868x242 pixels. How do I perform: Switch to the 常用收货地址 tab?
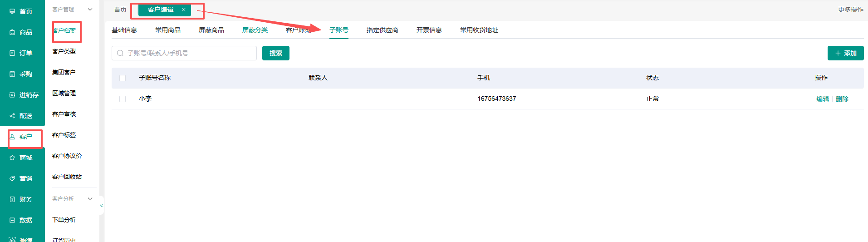coord(479,30)
